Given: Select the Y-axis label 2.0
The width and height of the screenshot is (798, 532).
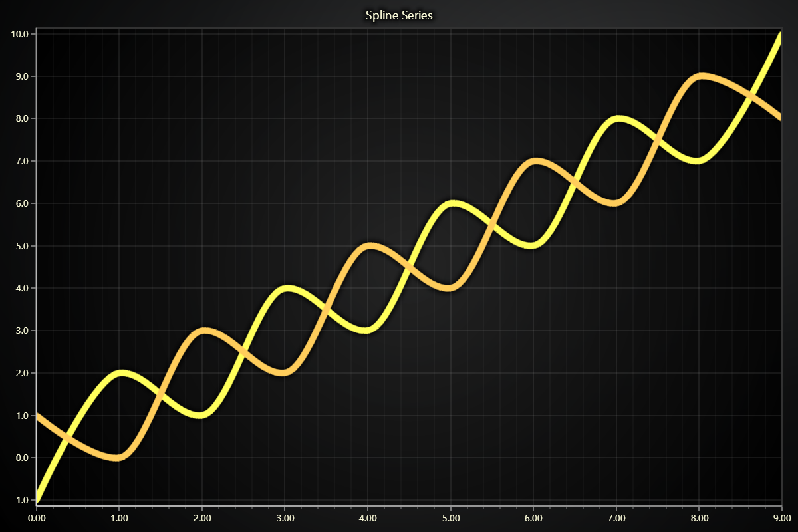Looking at the screenshot, I should (x=22, y=373).
